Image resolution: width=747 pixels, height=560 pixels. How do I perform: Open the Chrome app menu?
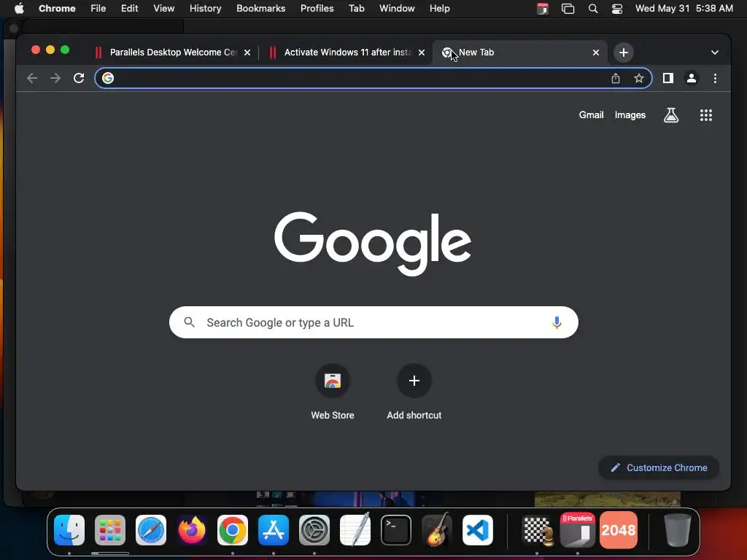coord(57,8)
